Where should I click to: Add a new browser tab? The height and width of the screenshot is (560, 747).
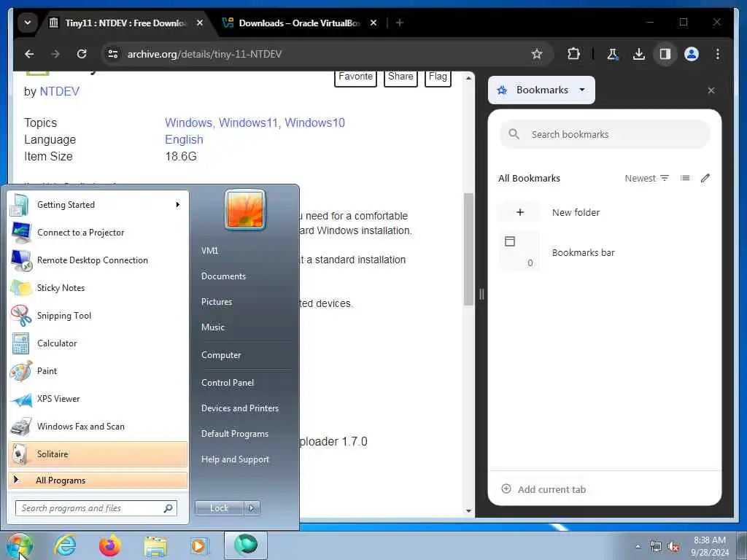tap(400, 23)
